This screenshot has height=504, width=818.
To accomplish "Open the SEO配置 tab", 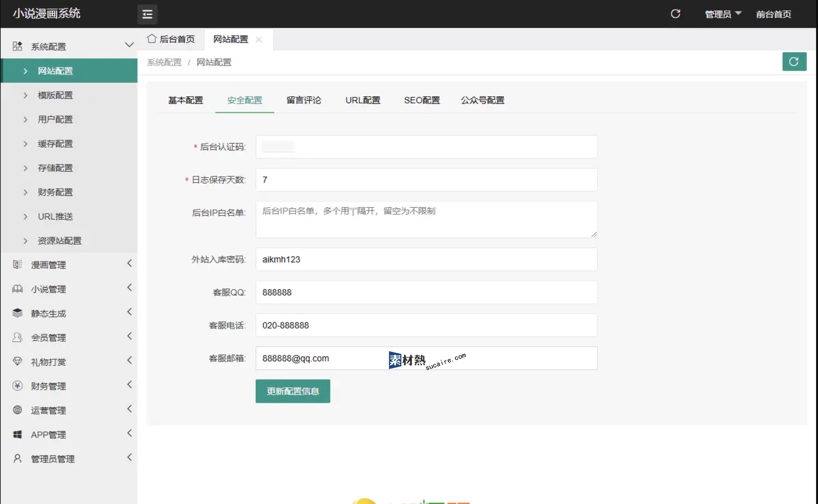I will [422, 100].
